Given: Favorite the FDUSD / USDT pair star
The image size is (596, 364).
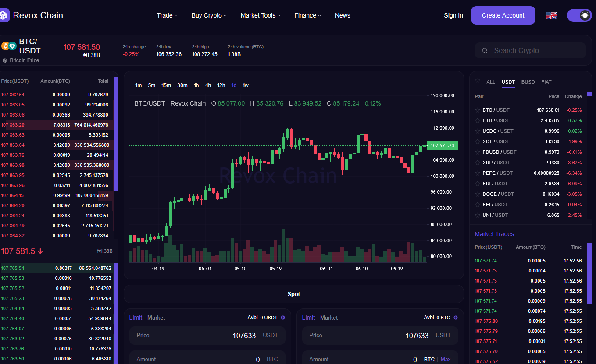Looking at the screenshot, I should point(478,152).
